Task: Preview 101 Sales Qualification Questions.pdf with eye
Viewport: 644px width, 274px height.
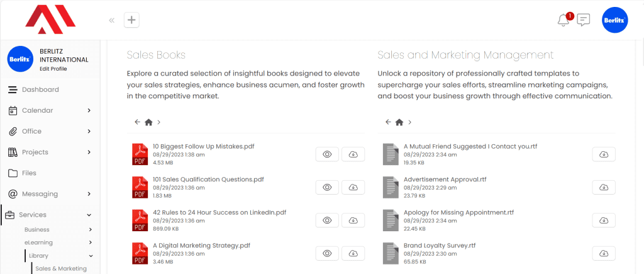Action: coord(327,187)
